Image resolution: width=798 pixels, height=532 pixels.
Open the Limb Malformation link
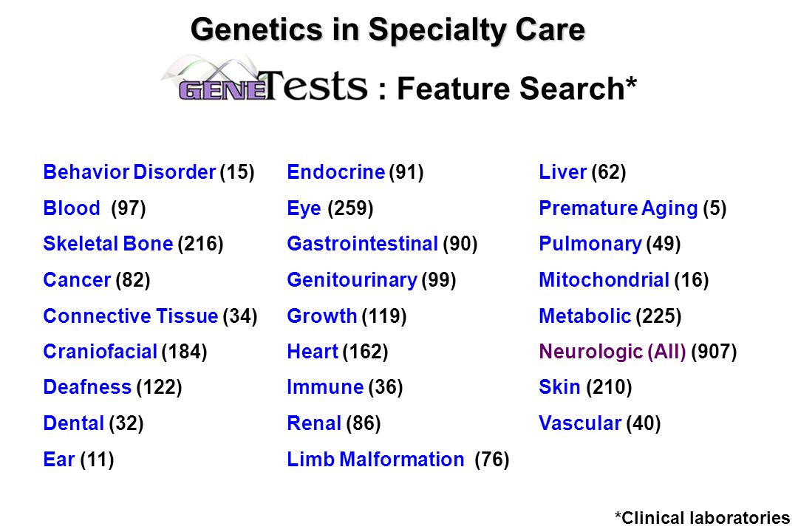pos(375,460)
